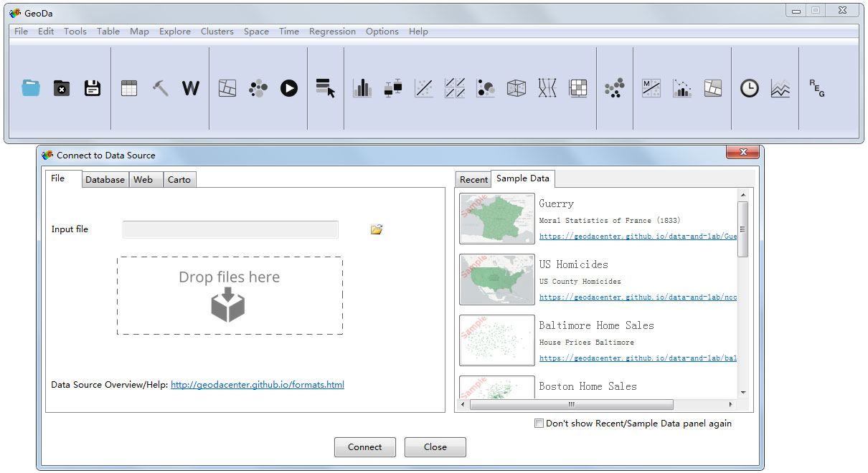Switch to the Recent tab

[473, 180]
